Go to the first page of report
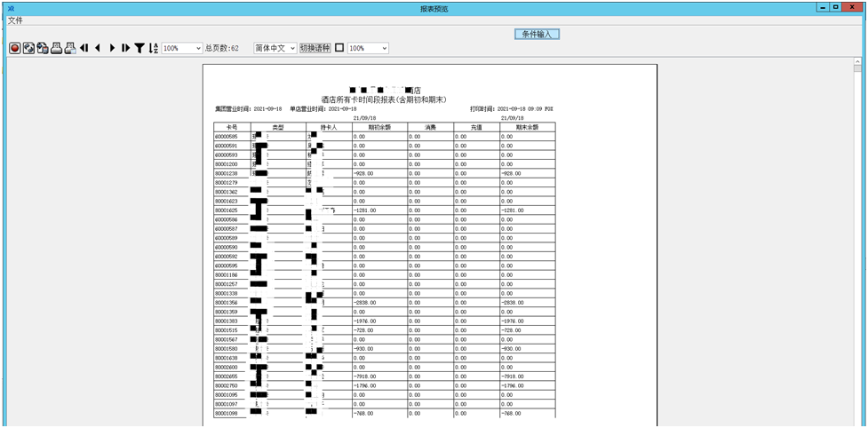The width and height of the screenshot is (868, 428). [x=84, y=48]
